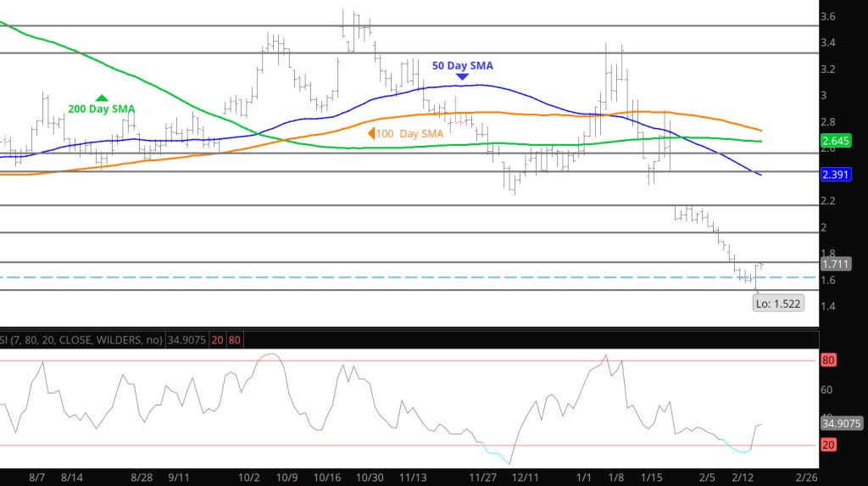Click the Lo: 1.522 bubble
This screenshot has height=486, width=868.
[x=776, y=303]
